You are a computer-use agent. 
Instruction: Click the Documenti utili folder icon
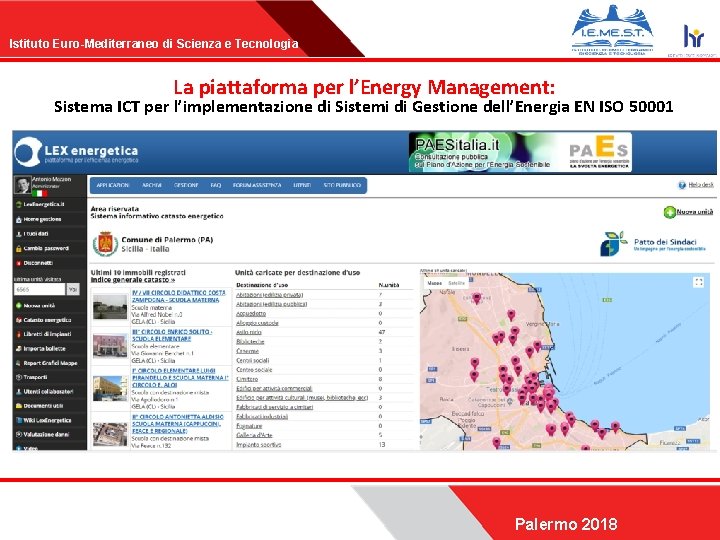pos(19,406)
